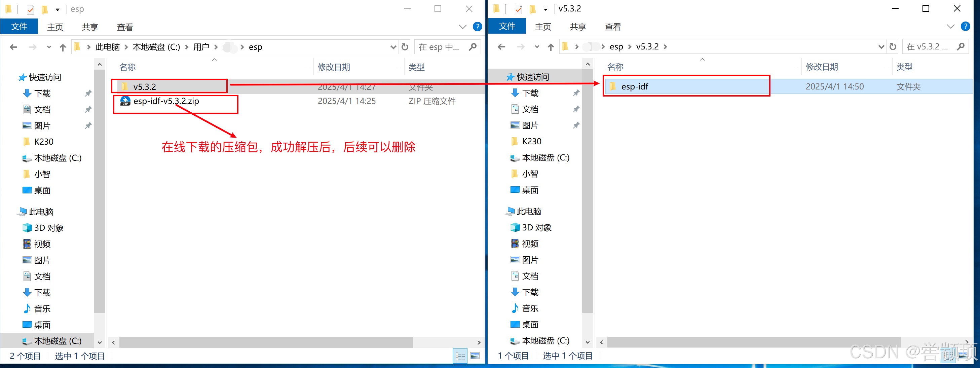Screen dimensions: 980x368
Task: Click the refresh icon in esp window
Action: [x=405, y=47]
